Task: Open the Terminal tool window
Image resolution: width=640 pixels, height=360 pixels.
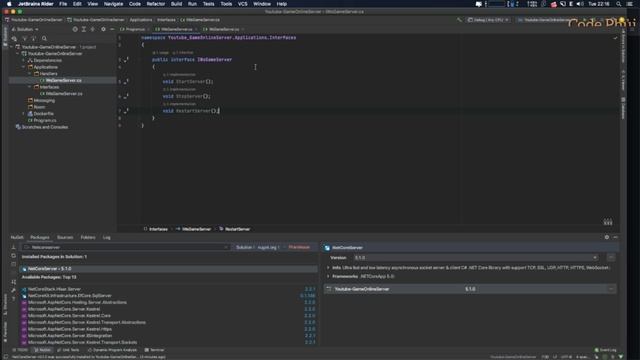Action: pyautogui.click(x=154, y=350)
